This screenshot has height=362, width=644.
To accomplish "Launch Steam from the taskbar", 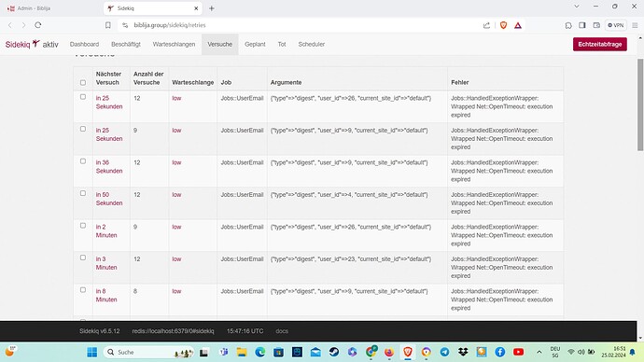I will pos(334,352).
